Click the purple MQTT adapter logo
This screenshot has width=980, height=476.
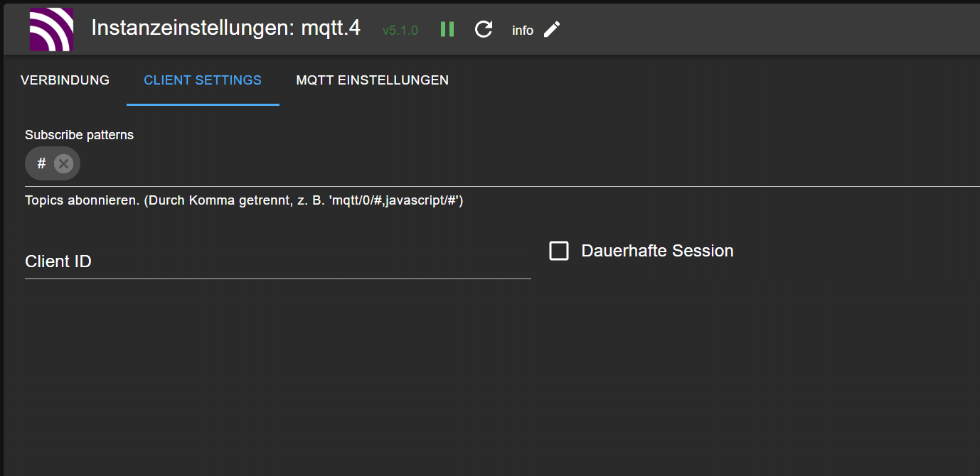[51, 29]
